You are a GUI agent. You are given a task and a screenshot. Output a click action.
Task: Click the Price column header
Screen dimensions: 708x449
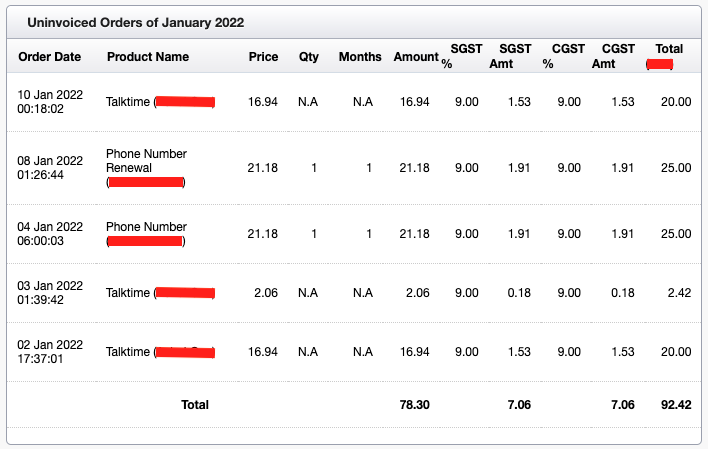tap(263, 57)
